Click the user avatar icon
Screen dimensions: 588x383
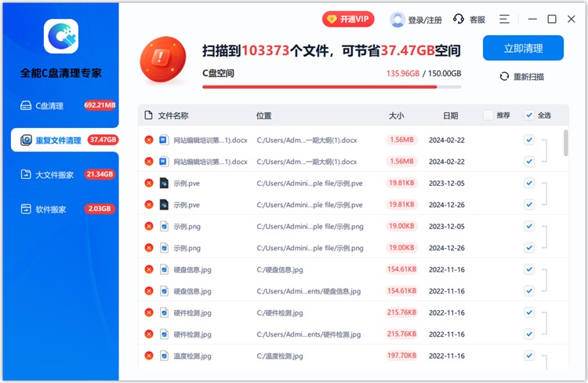pos(397,20)
